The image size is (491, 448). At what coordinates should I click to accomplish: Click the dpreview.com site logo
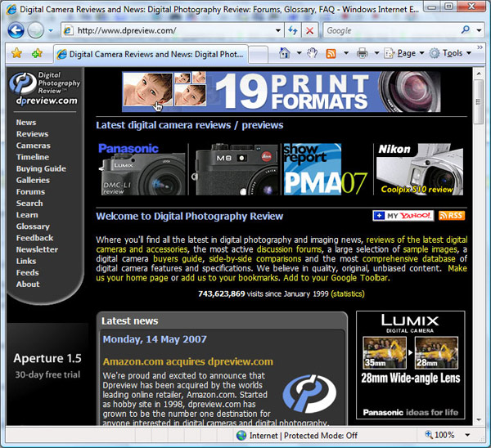click(44, 88)
